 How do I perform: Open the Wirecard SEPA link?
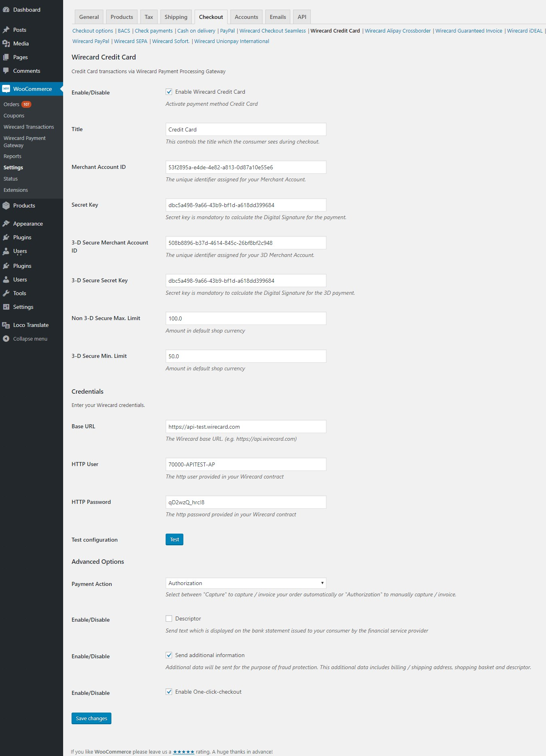pyautogui.click(x=131, y=41)
